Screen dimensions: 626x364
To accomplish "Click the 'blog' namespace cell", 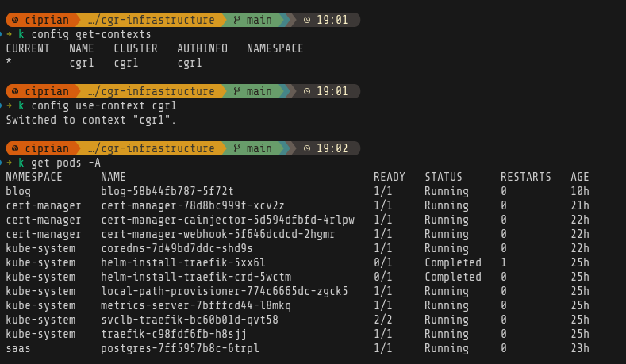I will pos(18,192).
